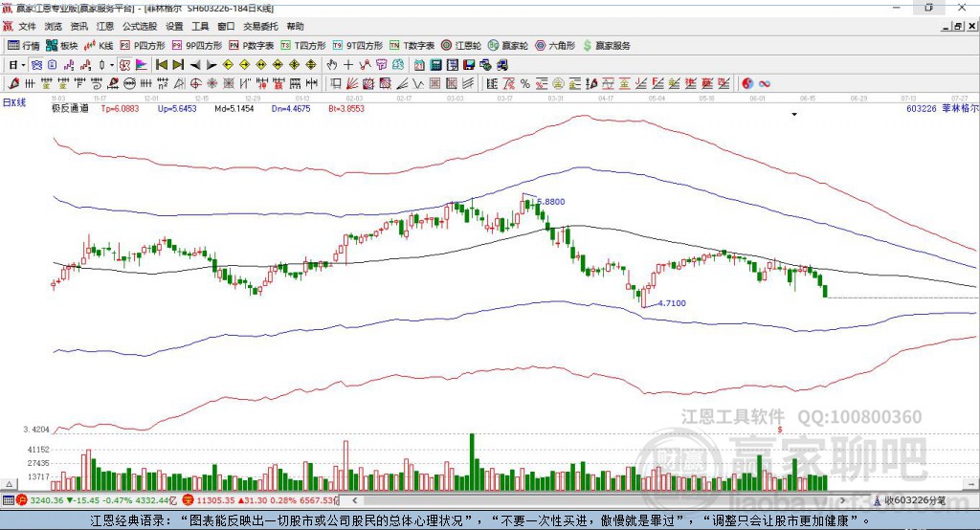Select the percent % line tool
This screenshot has width=980, height=530.
(525, 83)
